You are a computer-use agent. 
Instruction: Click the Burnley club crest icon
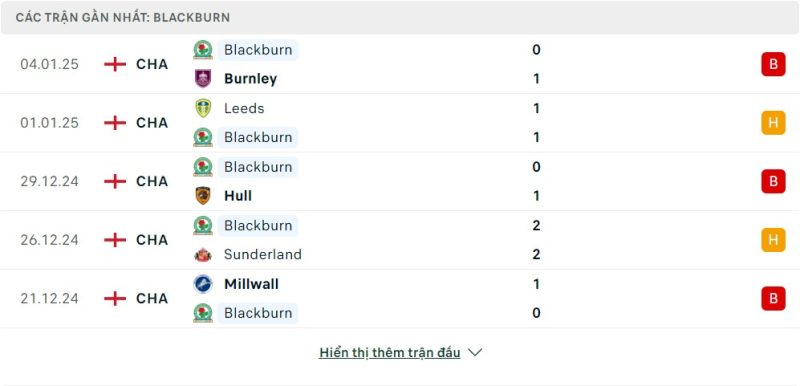pos(203,79)
